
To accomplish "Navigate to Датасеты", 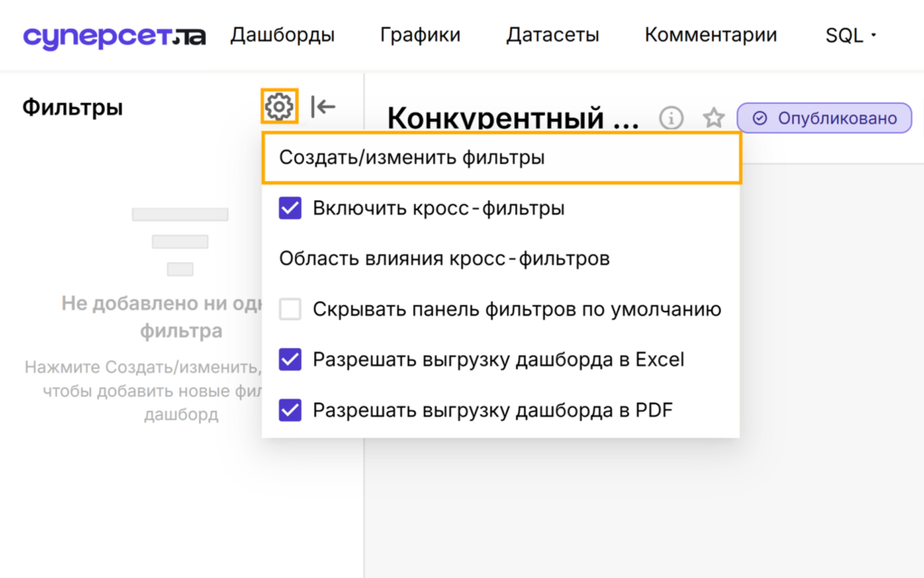I will pyautogui.click(x=553, y=35).
